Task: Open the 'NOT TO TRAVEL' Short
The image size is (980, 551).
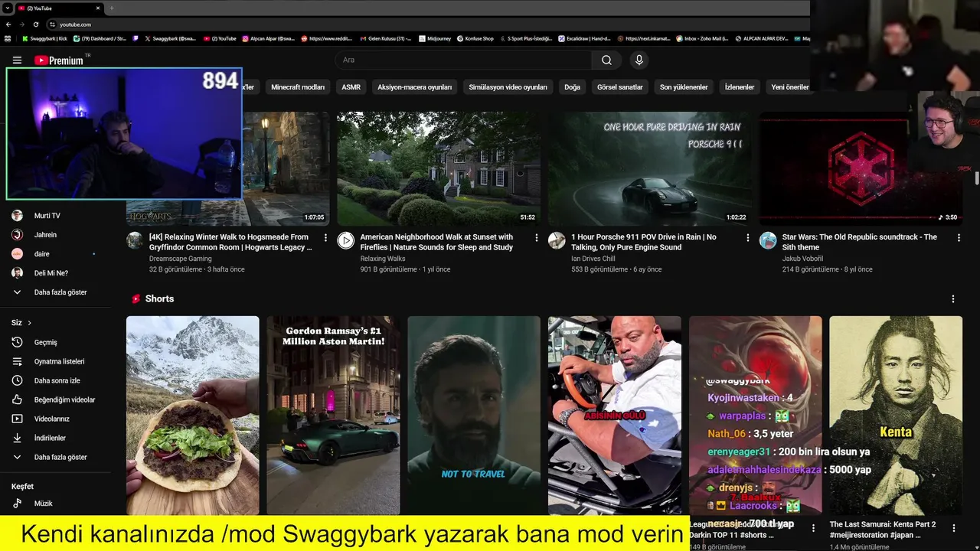Action: point(474,415)
